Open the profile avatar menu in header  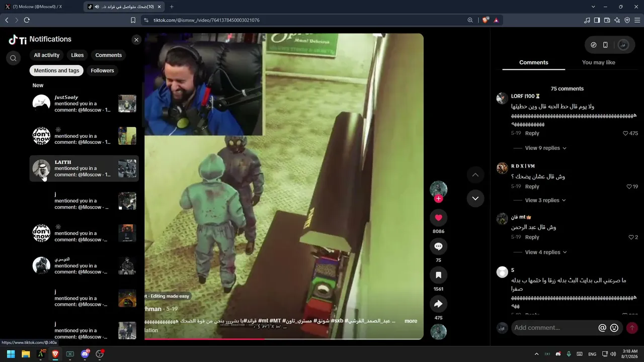(623, 45)
